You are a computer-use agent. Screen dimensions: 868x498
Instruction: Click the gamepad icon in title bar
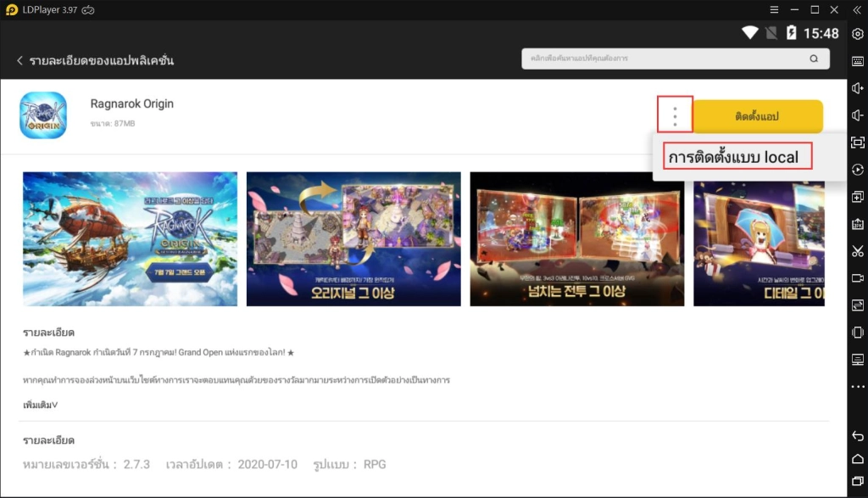tap(88, 10)
